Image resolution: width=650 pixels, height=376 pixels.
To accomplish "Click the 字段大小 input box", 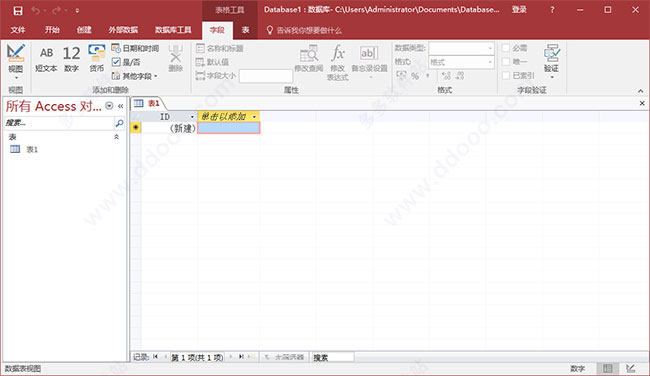I will click(x=266, y=76).
